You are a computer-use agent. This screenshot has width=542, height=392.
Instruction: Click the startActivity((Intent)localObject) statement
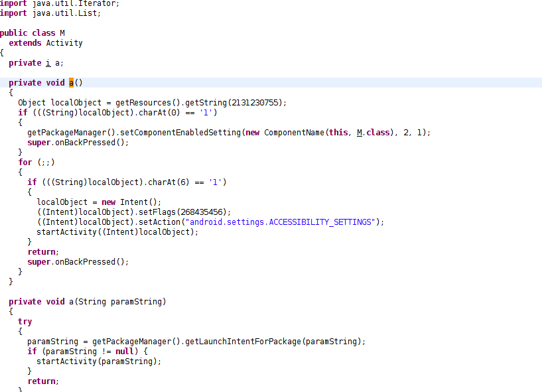pyautogui.click(x=117, y=232)
